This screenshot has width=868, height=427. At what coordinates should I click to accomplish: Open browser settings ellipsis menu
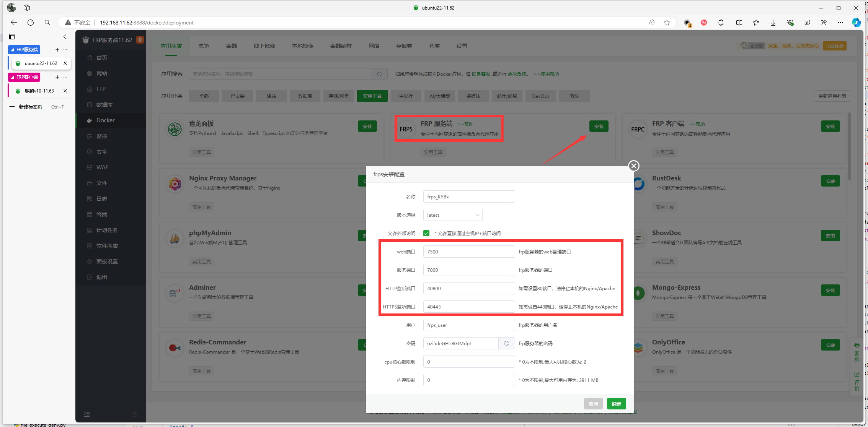[x=840, y=23]
